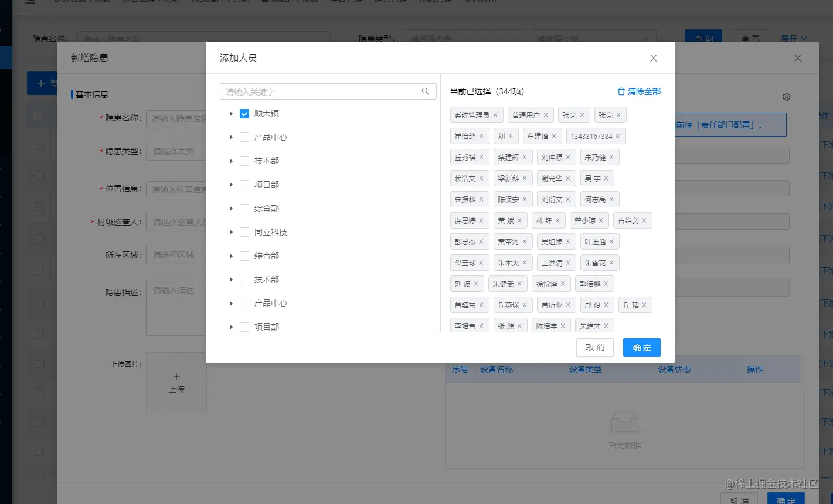
Task: Expand the 顺天镇 tree node
Action: pos(232,114)
